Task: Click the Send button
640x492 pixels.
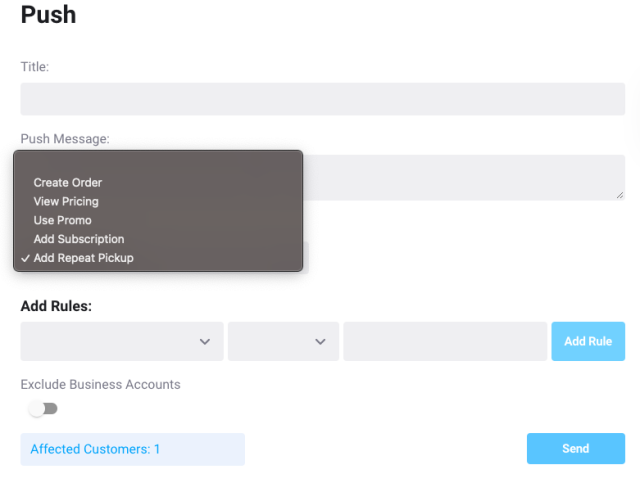Action: pos(576,448)
